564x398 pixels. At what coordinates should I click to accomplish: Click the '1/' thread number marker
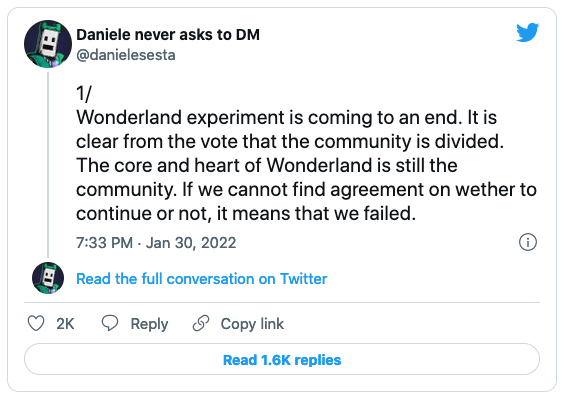(x=84, y=94)
